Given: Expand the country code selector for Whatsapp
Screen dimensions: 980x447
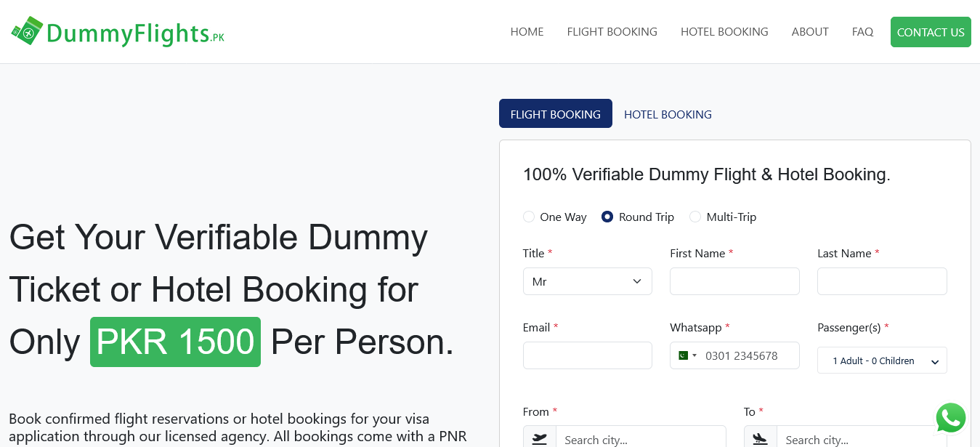Looking at the screenshot, I should [x=687, y=355].
